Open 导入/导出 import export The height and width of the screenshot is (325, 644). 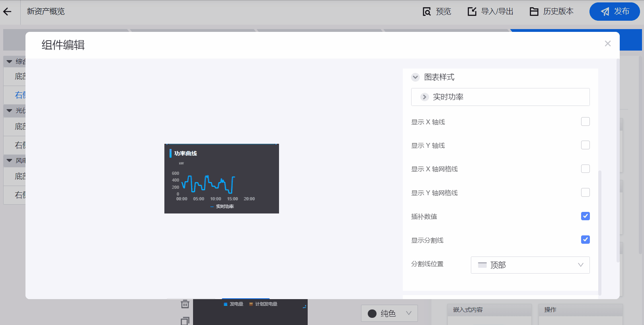[490, 12]
